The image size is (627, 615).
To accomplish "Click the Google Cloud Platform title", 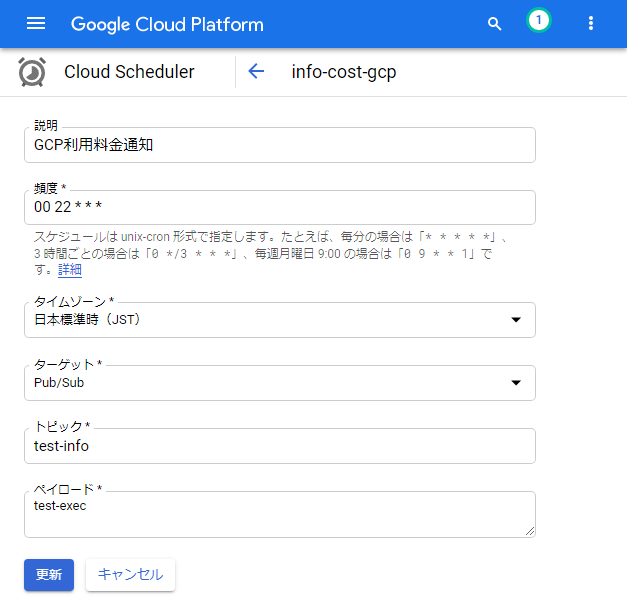I will pyautogui.click(x=167, y=24).
